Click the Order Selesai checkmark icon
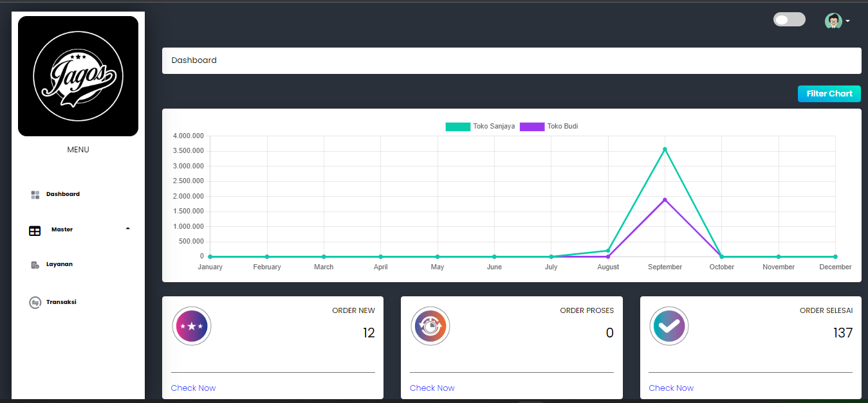868x403 pixels. (669, 326)
